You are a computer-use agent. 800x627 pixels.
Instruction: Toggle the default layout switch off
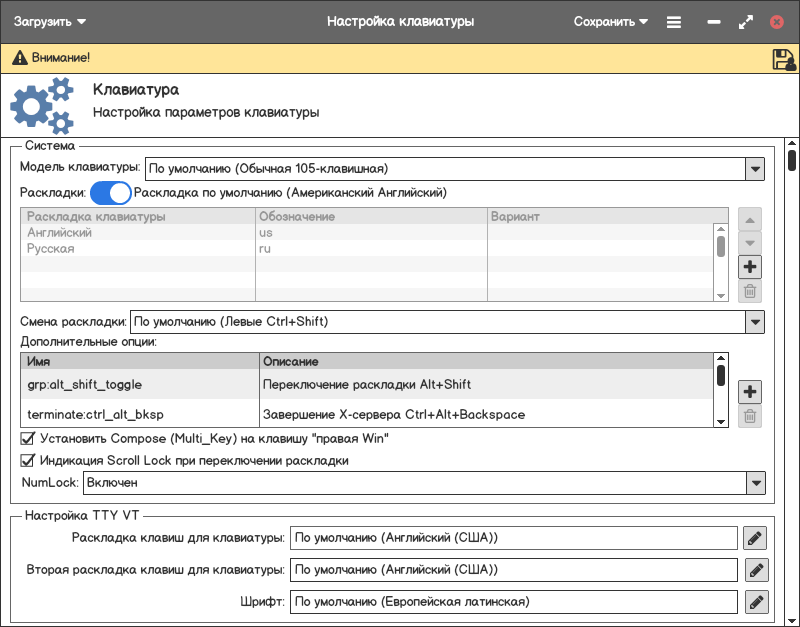point(110,192)
